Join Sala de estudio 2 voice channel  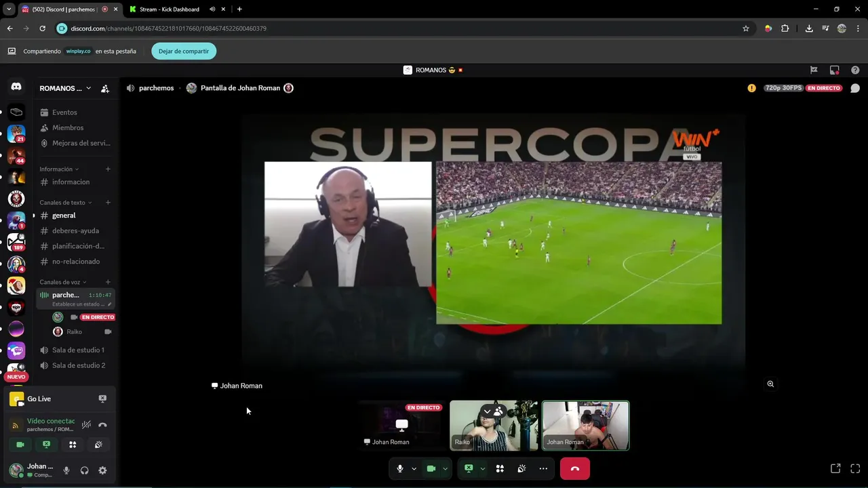(75, 365)
